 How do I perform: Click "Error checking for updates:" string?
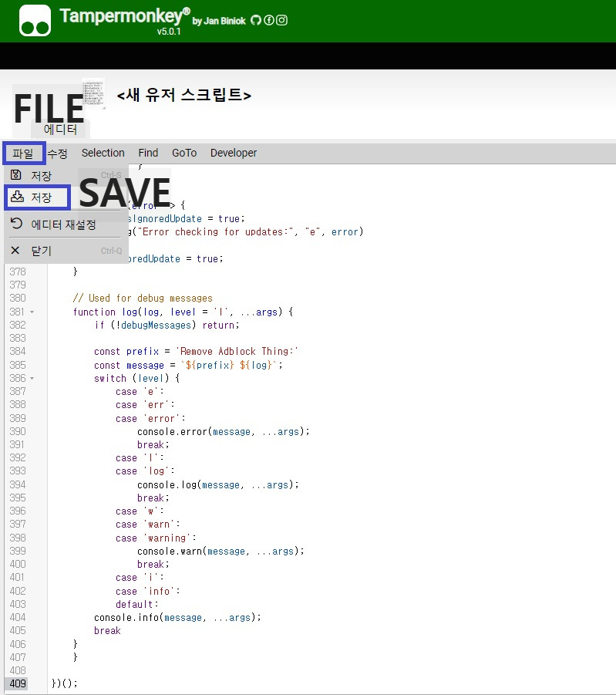(215, 232)
